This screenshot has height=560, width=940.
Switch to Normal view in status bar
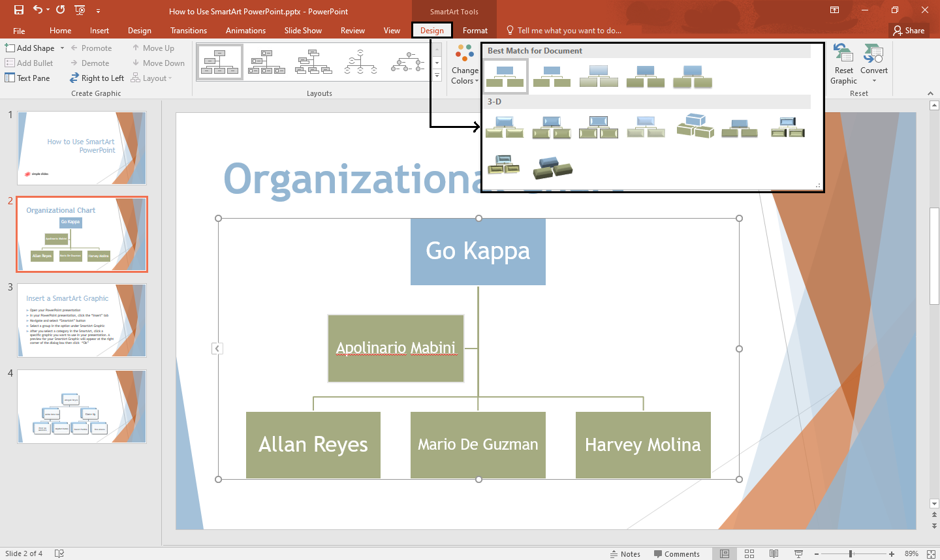(725, 553)
